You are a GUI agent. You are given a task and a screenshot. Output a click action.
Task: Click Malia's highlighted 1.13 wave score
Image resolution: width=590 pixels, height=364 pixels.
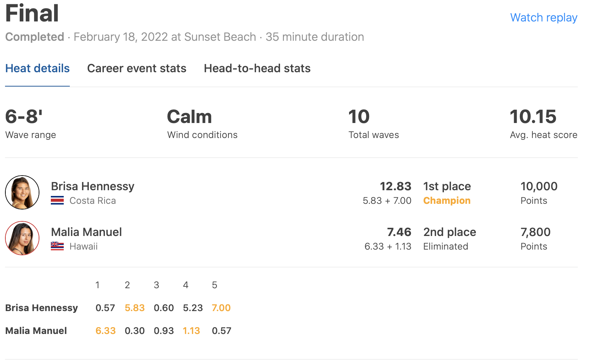191,331
